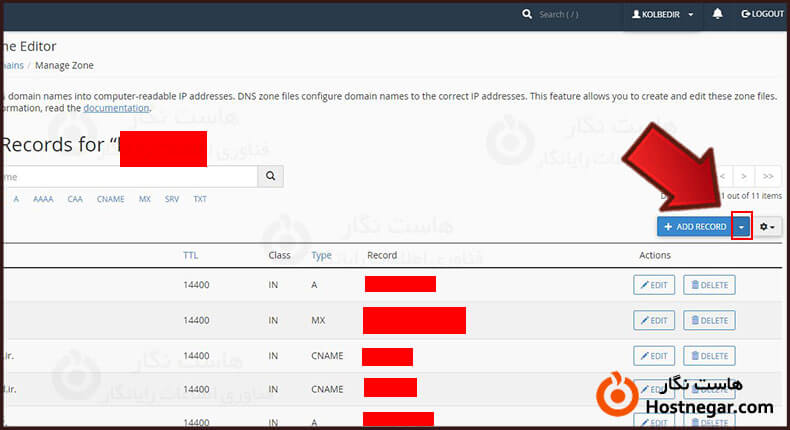The width and height of the screenshot is (790, 430).
Task: Focus the record name filter field
Action: (x=130, y=176)
